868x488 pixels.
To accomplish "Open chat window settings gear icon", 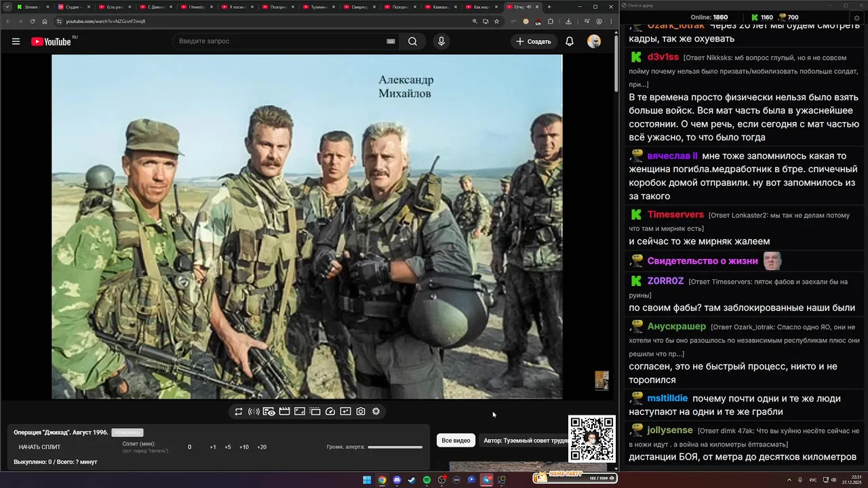I will (x=856, y=18).
